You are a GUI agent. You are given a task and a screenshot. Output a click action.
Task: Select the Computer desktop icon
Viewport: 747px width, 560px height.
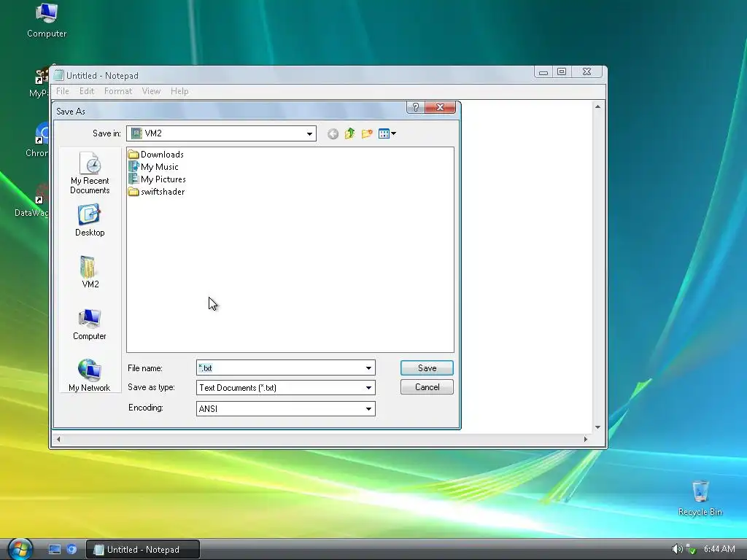tap(47, 20)
